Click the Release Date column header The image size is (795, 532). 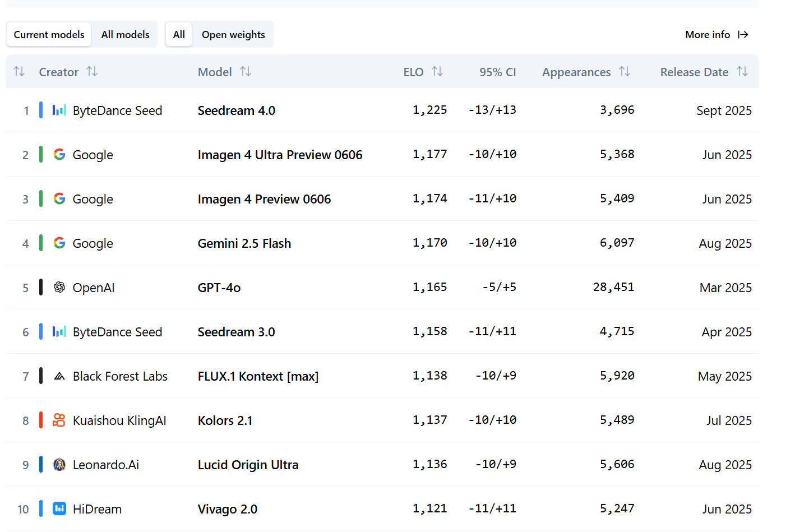[x=694, y=72]
